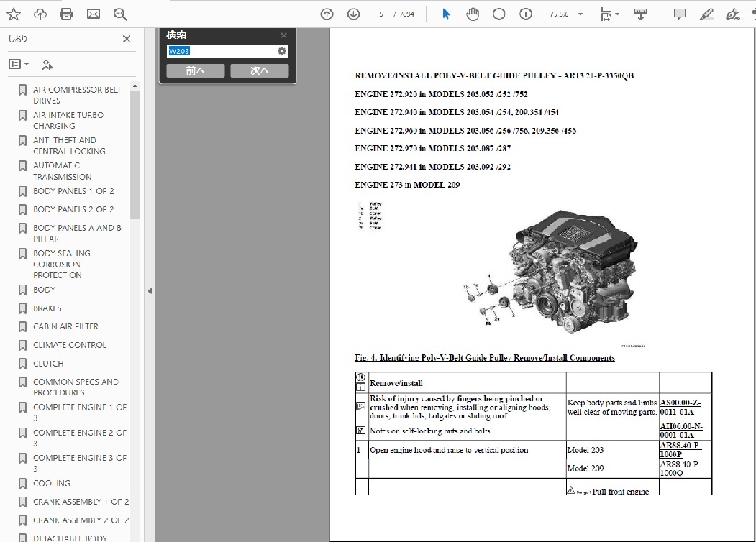Screen dimensions: 756x542
Task: Click the star bookmark icon in toolbar
Action: (14, 14)
